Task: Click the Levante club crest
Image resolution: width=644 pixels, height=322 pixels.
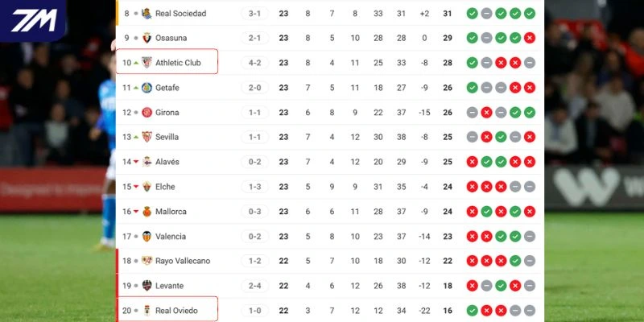Action: [x=147, y=286]
